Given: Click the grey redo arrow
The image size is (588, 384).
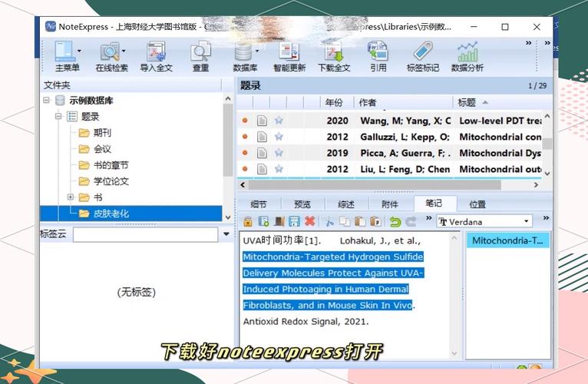Looking at the screenshot, I should point(411,222).
